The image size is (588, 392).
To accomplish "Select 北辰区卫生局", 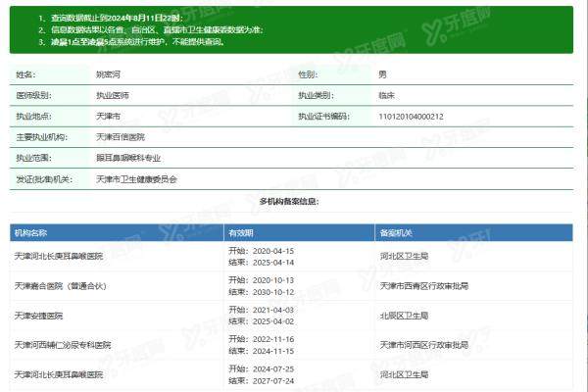I will coord(404,316).
